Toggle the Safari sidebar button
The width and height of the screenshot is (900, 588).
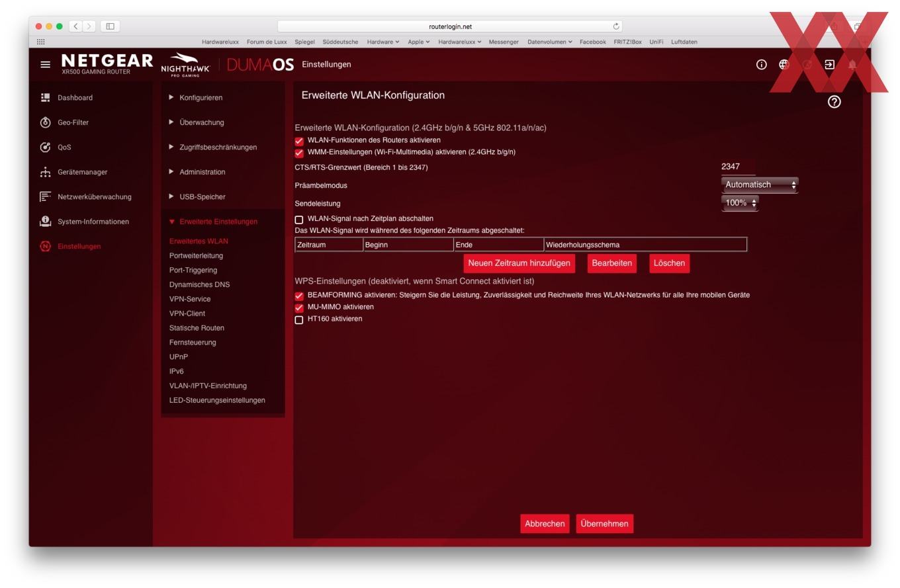[110, 26]
